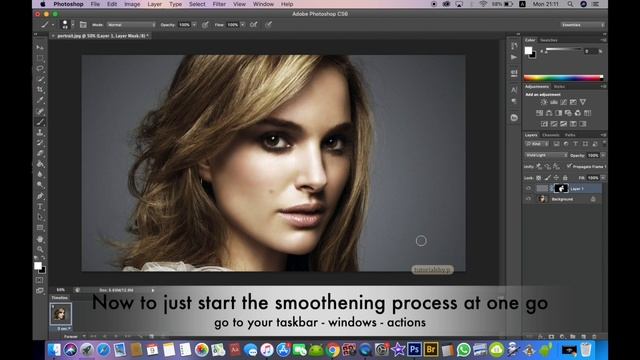The image size is (640, 360).
Task: Select the Clone Stamp tool
Action: tap(40, 132)
